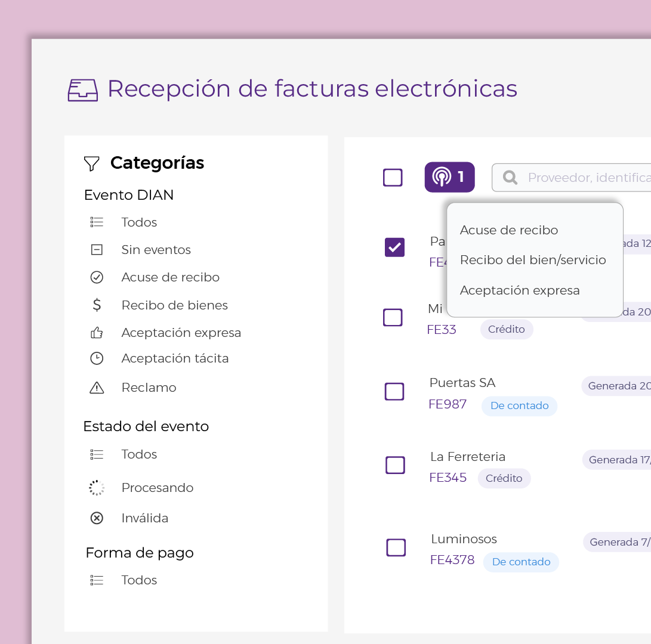Click the inbox tray icon beside page title
This screenshot has width=651, height=644.
83,90
